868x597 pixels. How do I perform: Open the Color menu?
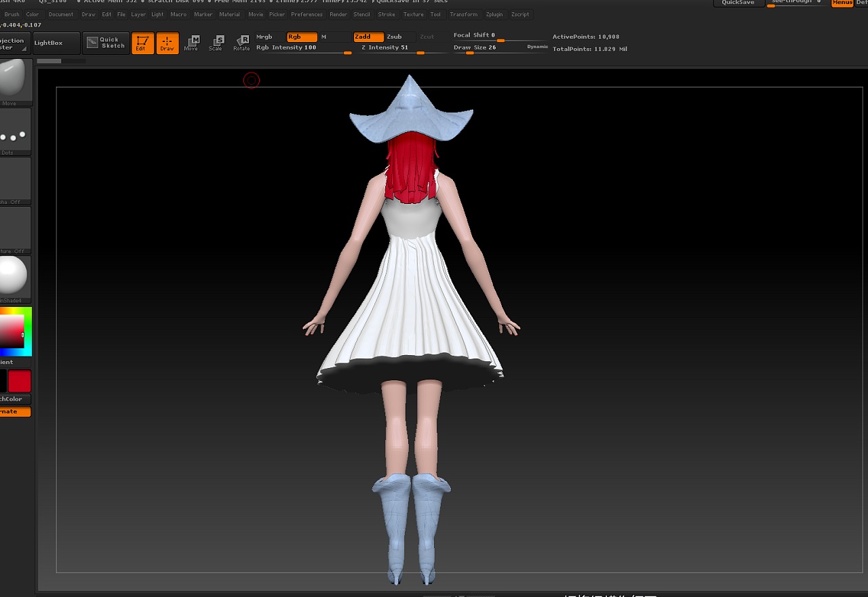tap(33, 14)
